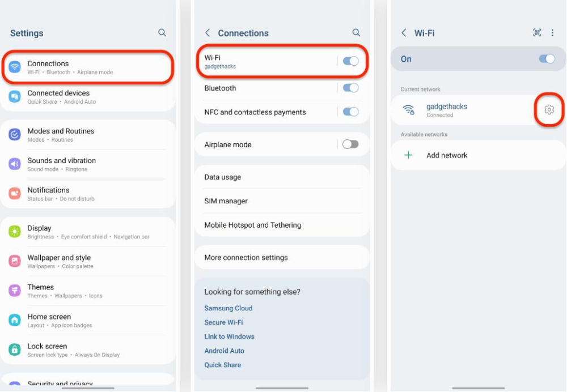This screenshot has width=567, height=392.
Task: Open gadgethacks network settings gear
Action: tap(549, 110)
